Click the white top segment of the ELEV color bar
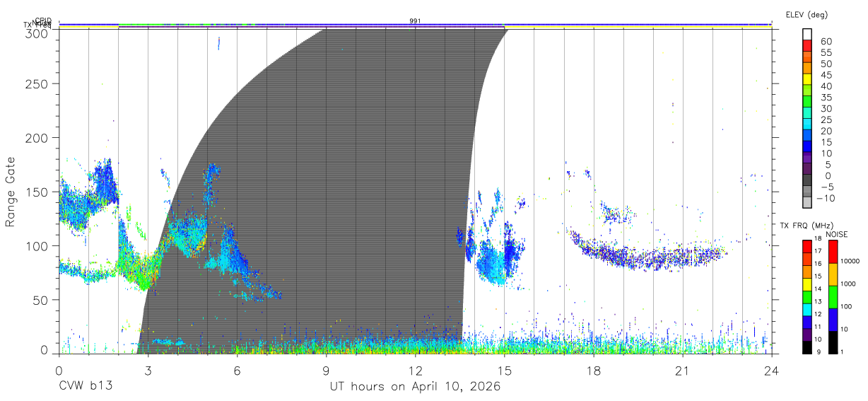Image resolution: width=868 pixels, height=401 pixels. click(807, 35)
